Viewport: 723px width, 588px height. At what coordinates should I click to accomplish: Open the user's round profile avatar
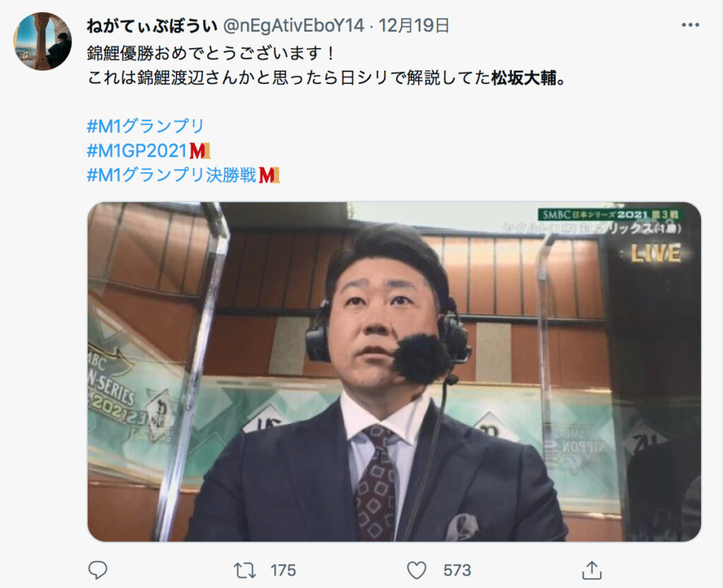[x=42, y=42]
